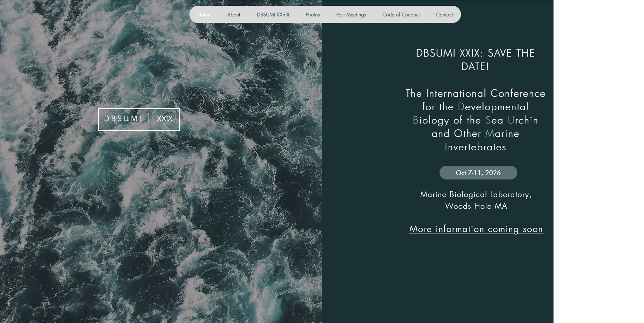Open the DBSUMI XXVIII menu item
The width and height of the screenshot is (644, 323).
[x=273, y=15]
